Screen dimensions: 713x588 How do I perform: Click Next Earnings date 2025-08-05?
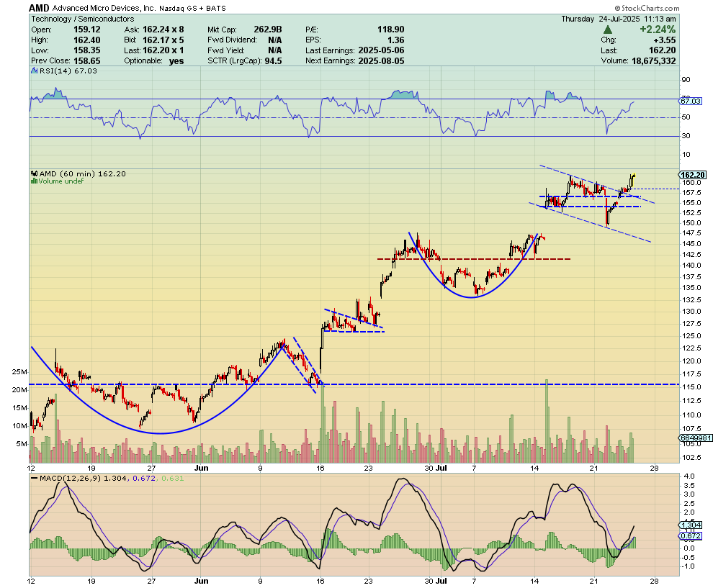[x=381, y=61]
